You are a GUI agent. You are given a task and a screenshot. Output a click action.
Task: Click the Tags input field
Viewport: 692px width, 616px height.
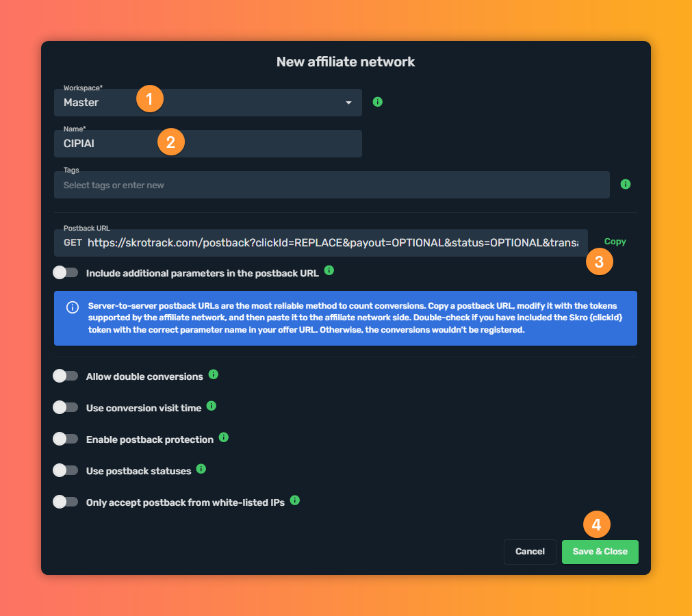point(331,185)
